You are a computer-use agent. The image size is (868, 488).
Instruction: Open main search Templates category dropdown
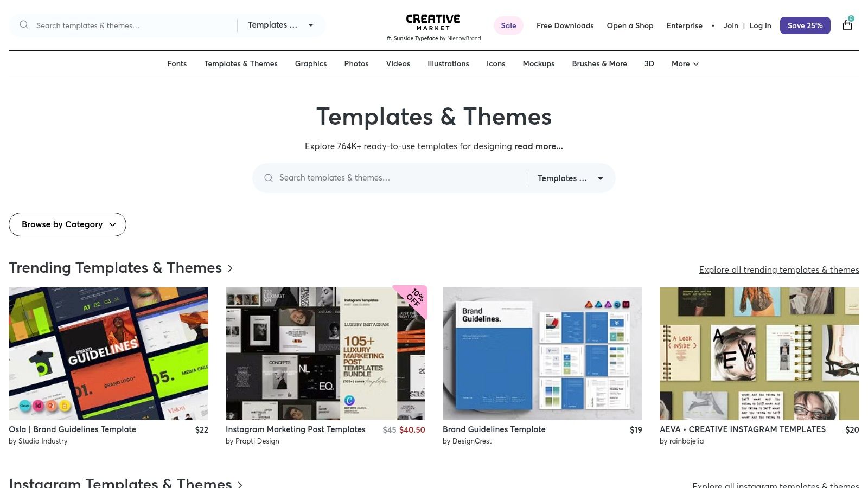(571, 178)
